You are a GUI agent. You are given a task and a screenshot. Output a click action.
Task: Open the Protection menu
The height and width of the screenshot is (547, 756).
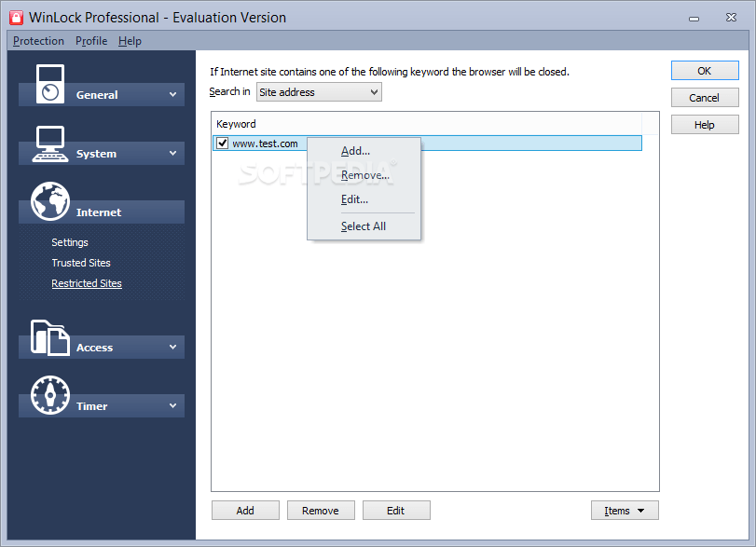[37, 40]
